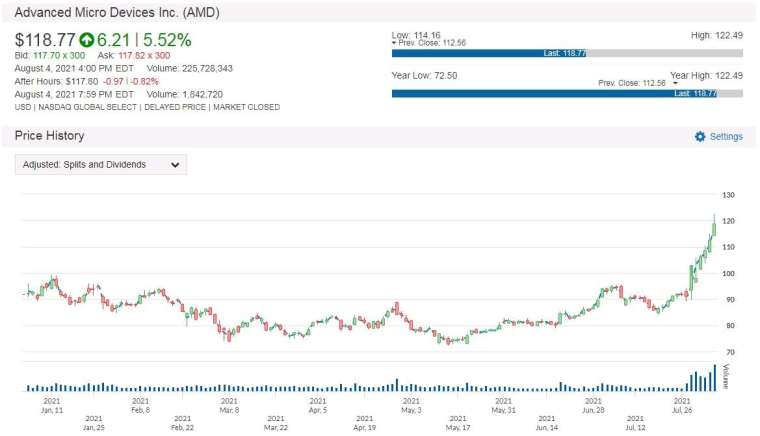Viewport: 760px width, 436px height.
Task: Click the 130 price axis label
Action: [728, 195]
